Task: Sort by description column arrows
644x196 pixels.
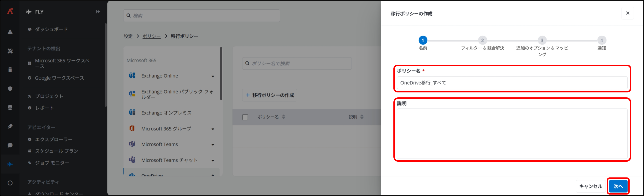Action: 362,117
